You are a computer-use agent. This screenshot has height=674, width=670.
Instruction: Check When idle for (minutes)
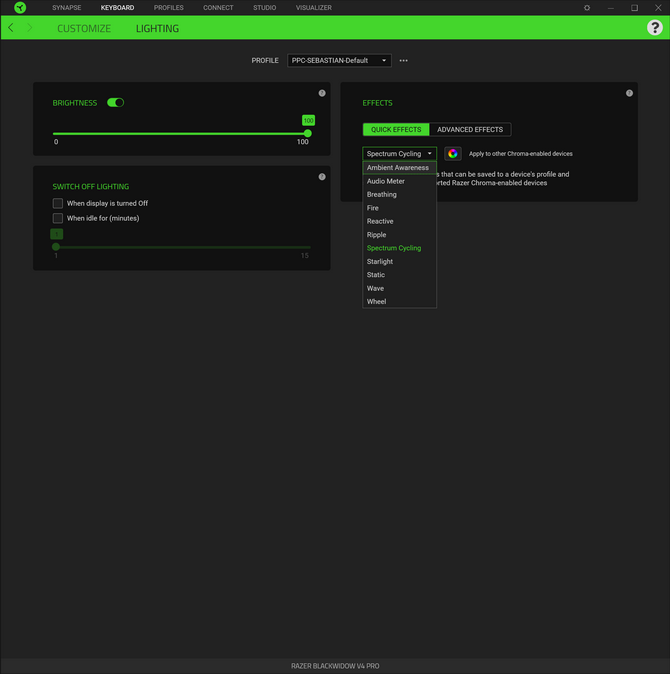click(x=58, y=218)
